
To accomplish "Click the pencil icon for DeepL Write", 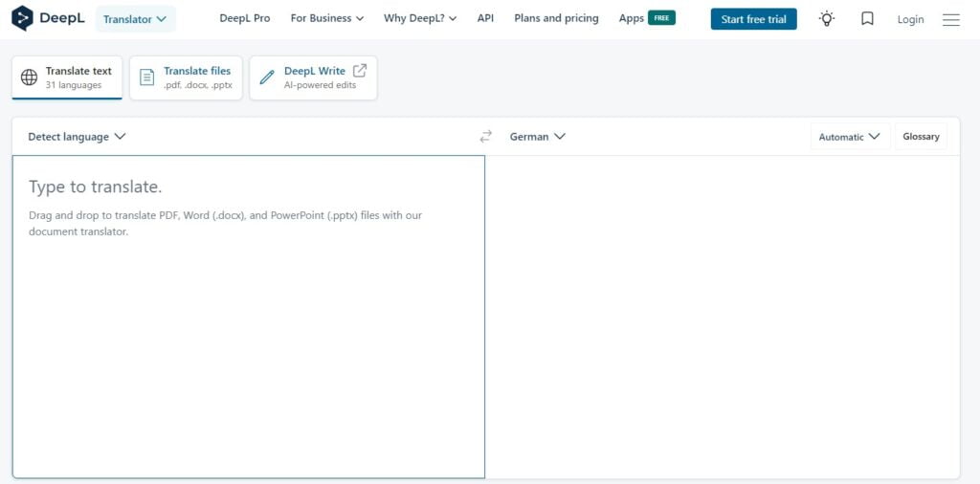I will [267, 77].
